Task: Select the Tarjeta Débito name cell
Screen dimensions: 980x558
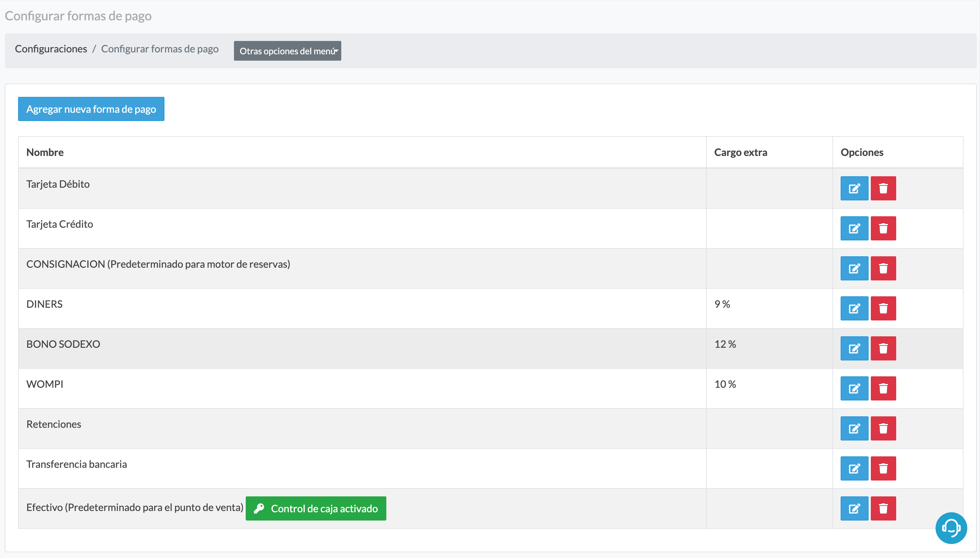Action: (x=362, y=188)
